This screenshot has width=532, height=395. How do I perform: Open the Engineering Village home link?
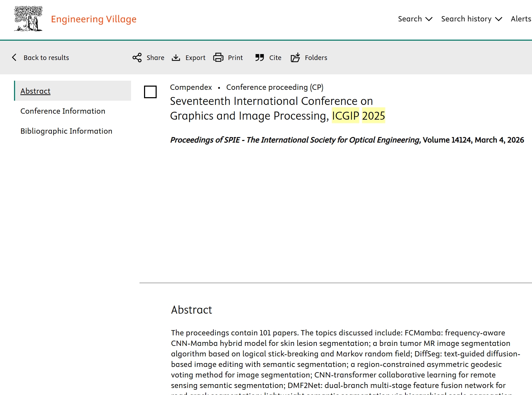pyautogui.click(x=94, y=19)
